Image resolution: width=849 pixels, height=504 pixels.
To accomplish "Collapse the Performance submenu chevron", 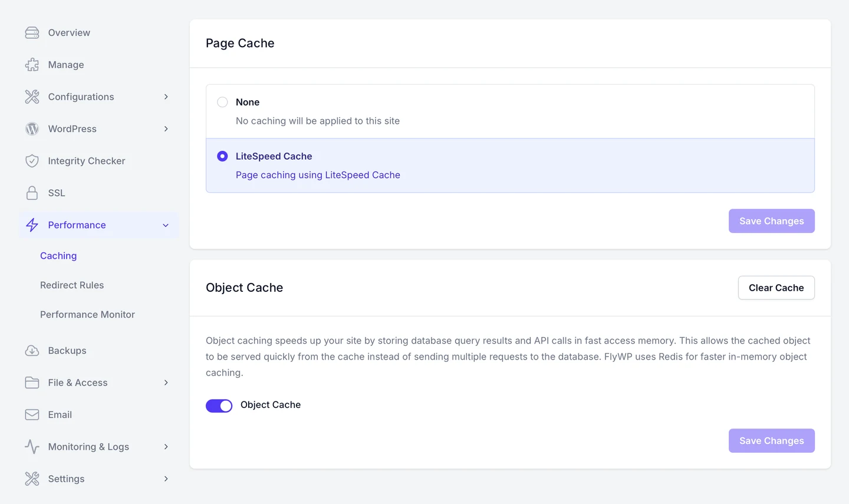I will (166, 225).
